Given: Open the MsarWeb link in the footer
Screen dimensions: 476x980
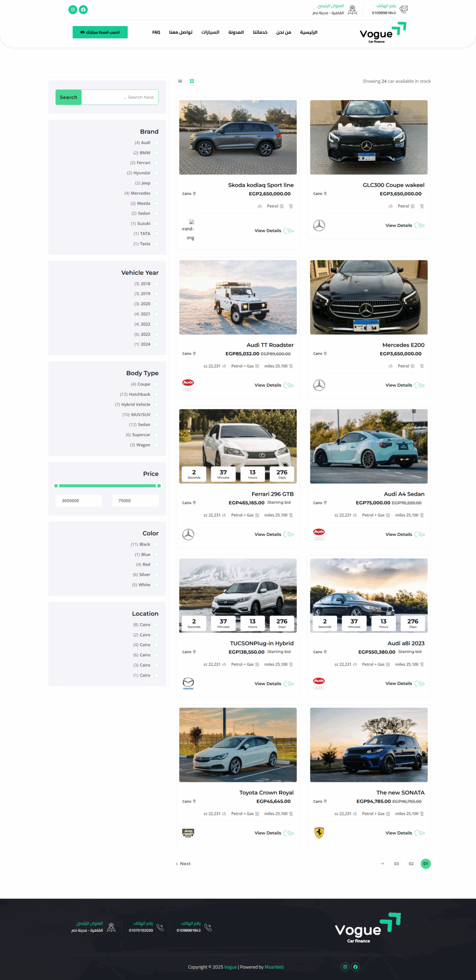Looking at the screenshot, I should coord(274,967).
